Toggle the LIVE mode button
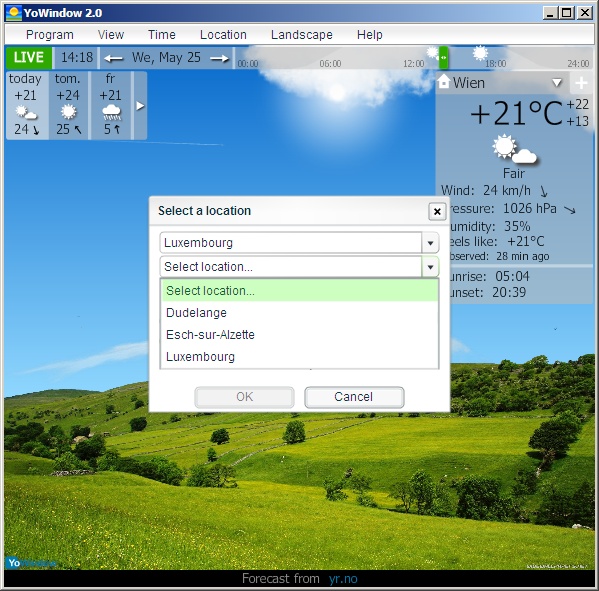Image resolution: width=599 pixels, height=591 pixels. (x=29, y=57)
